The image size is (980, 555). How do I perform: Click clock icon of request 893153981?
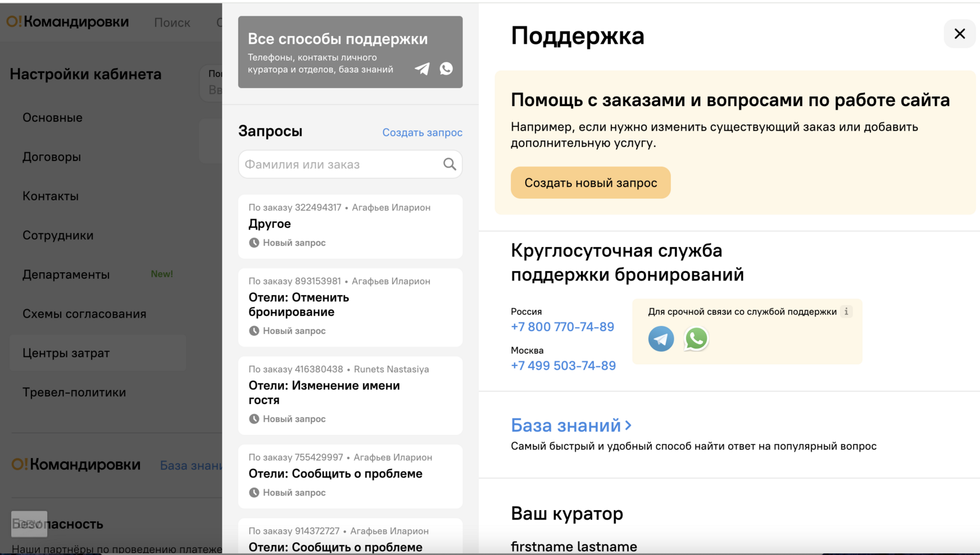click(x=254, y=331)
